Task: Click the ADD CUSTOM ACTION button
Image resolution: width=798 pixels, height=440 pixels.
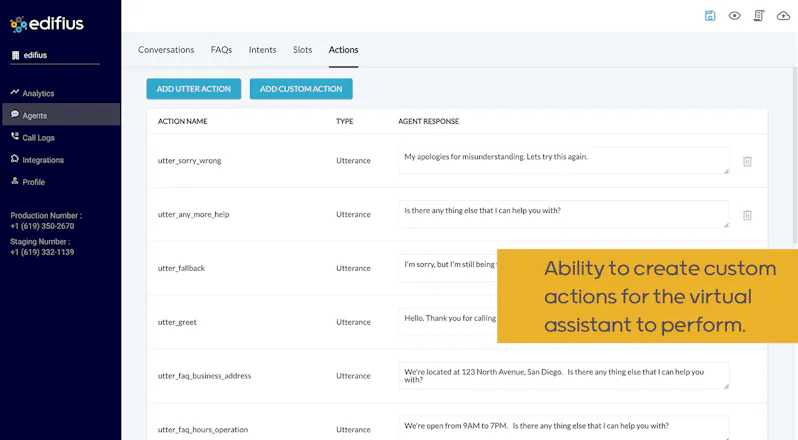Action: coord(301,89)
